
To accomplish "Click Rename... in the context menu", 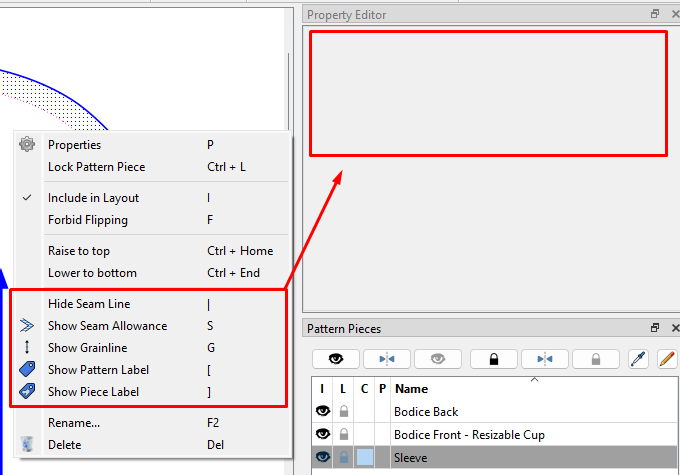I will coord(74,423).
